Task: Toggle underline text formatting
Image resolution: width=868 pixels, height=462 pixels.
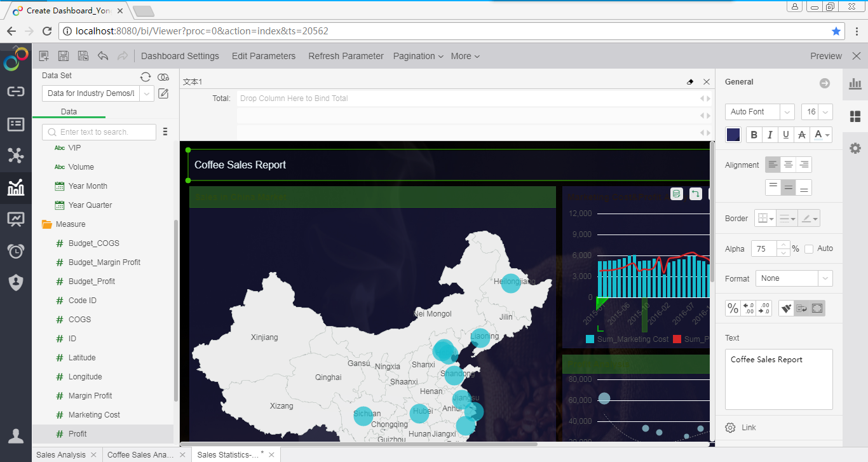Action: coord(786,135)
